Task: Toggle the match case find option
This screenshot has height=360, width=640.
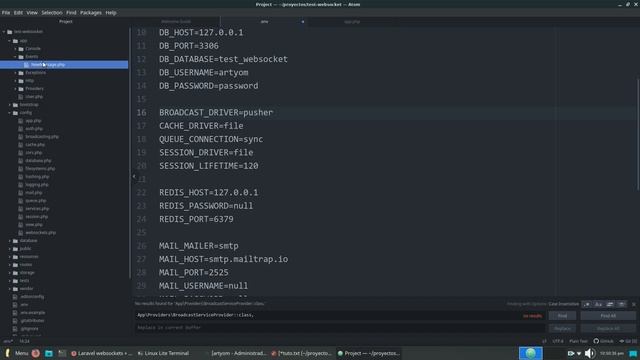Action: pyautogui.click(x=598, y=304)
